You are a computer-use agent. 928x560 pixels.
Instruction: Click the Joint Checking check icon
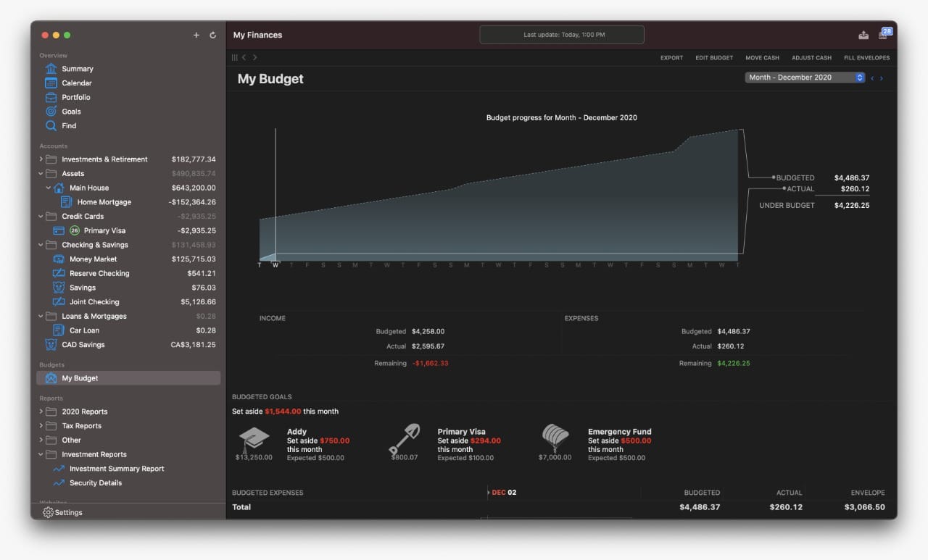coord(59,302)
